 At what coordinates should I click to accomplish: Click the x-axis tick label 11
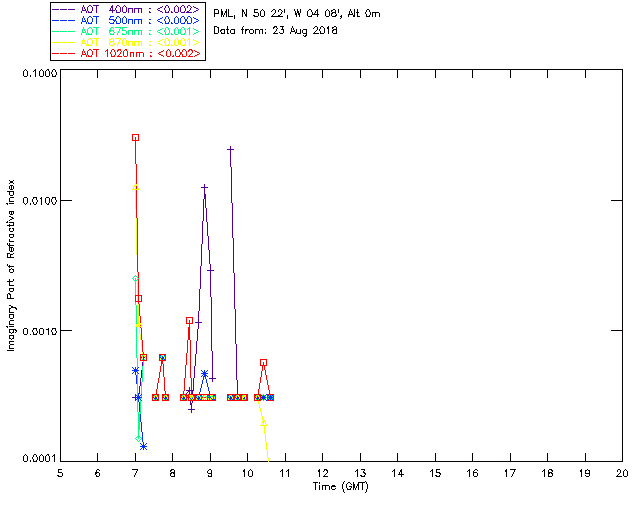click(285, 473)
